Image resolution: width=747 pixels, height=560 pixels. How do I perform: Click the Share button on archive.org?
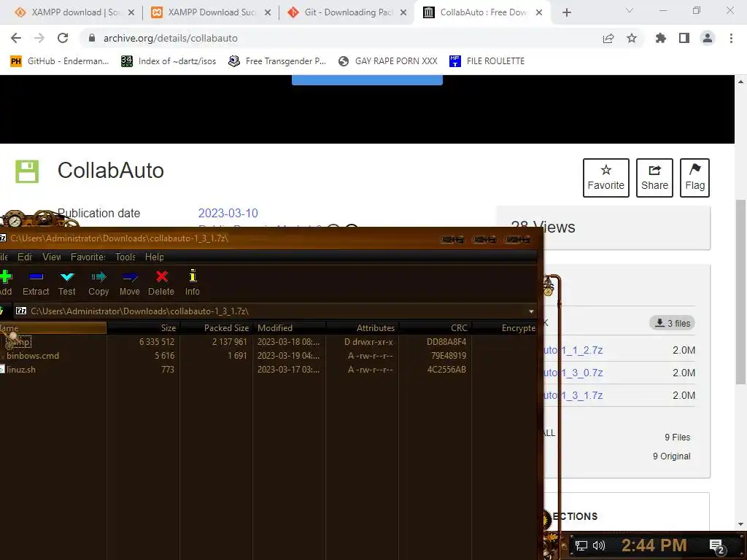(x=654, y=178)
